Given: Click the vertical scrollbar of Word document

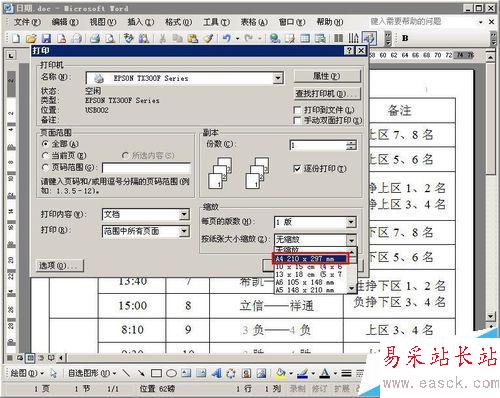Looking at the screenshot, I should coord(490,187).
